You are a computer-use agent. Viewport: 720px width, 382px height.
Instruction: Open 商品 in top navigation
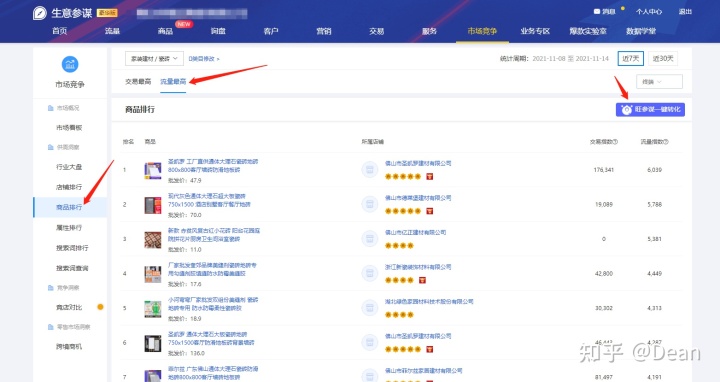click(x=165, y=31)
